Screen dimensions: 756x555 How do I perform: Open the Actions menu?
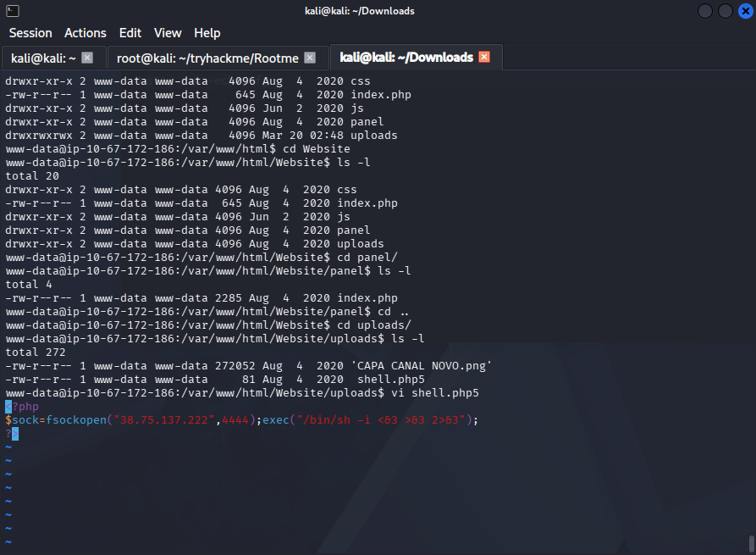coord(86,33)
